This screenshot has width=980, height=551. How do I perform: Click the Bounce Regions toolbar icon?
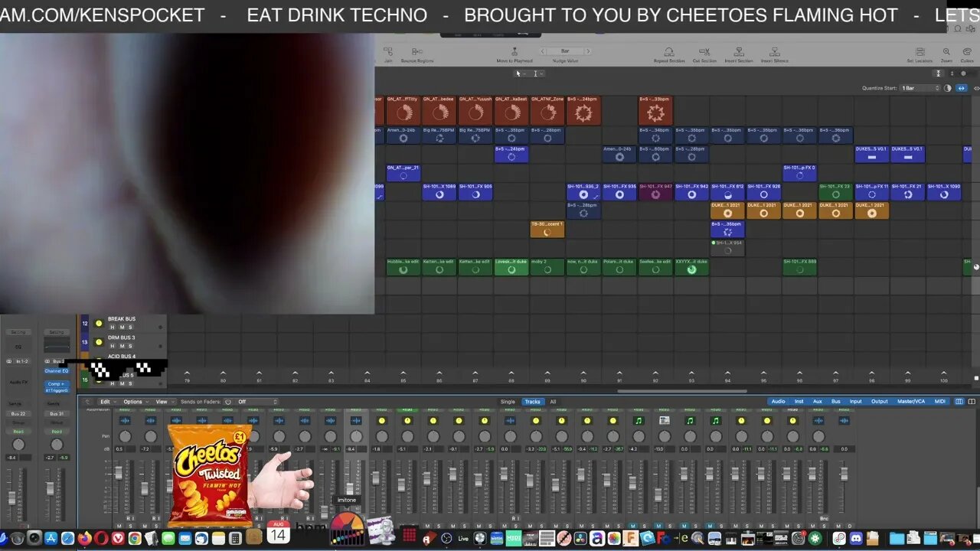(417, 51)
